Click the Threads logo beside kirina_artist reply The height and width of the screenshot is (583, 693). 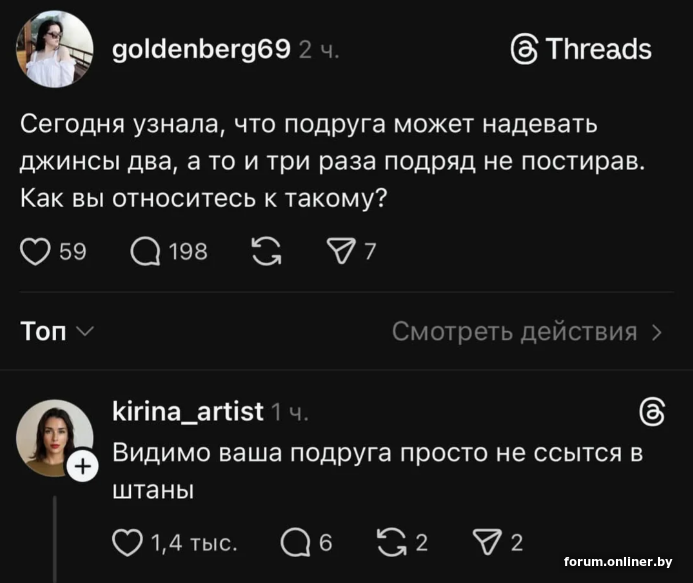(x=651, y=410)
